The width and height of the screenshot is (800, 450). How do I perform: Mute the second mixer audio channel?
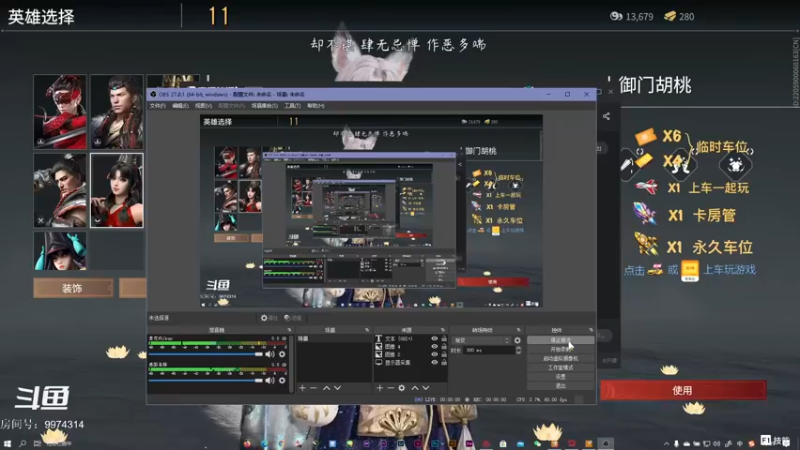point(270,380)
